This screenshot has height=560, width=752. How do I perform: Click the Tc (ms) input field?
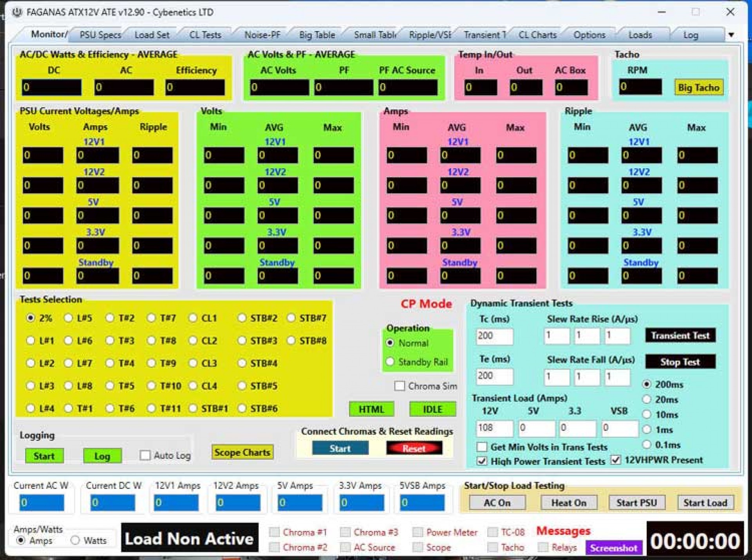coord(494,336)
